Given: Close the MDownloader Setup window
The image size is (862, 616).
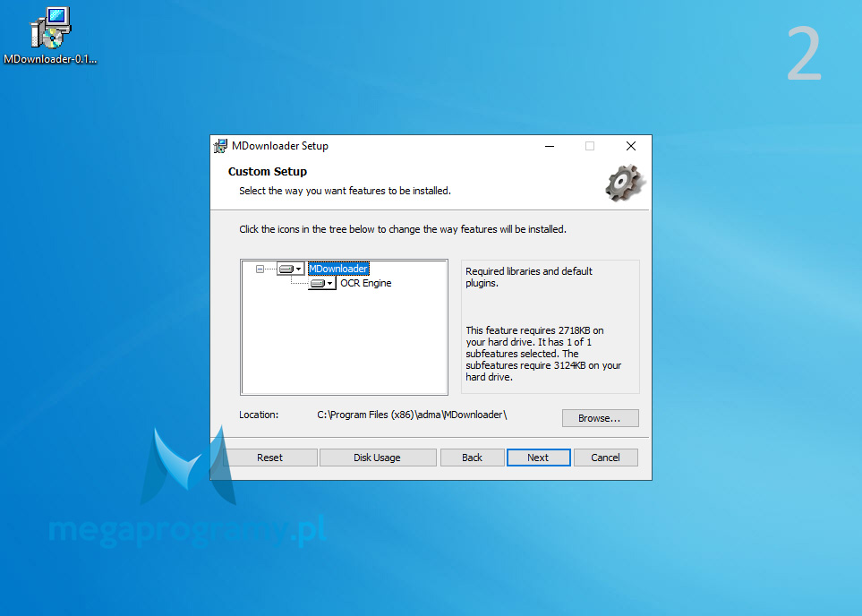Looking at the screenshot, I should pos(631,146).
